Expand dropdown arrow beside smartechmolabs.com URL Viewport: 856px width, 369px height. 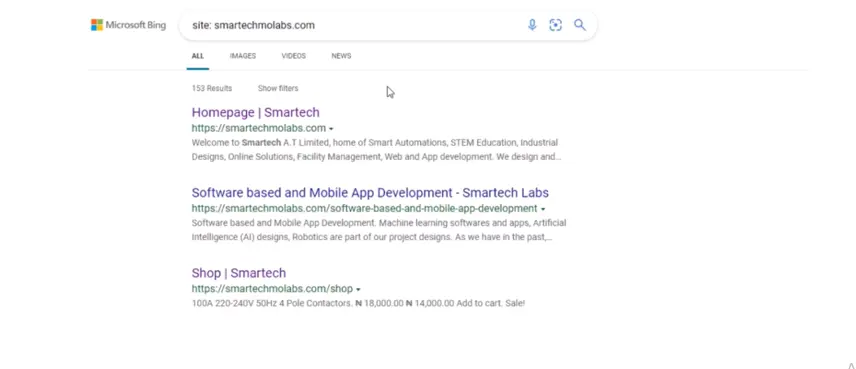331,129
